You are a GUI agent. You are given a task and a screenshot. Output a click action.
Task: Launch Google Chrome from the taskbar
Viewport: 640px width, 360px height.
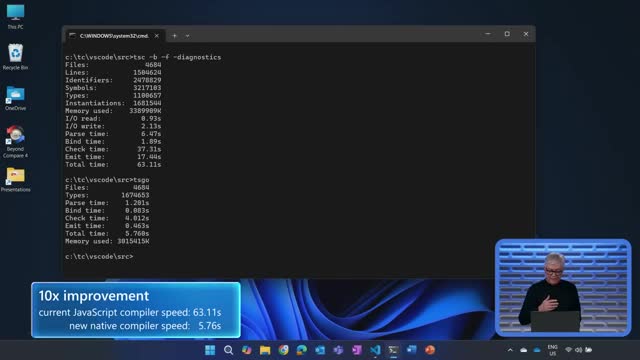[x=283, y=350]
